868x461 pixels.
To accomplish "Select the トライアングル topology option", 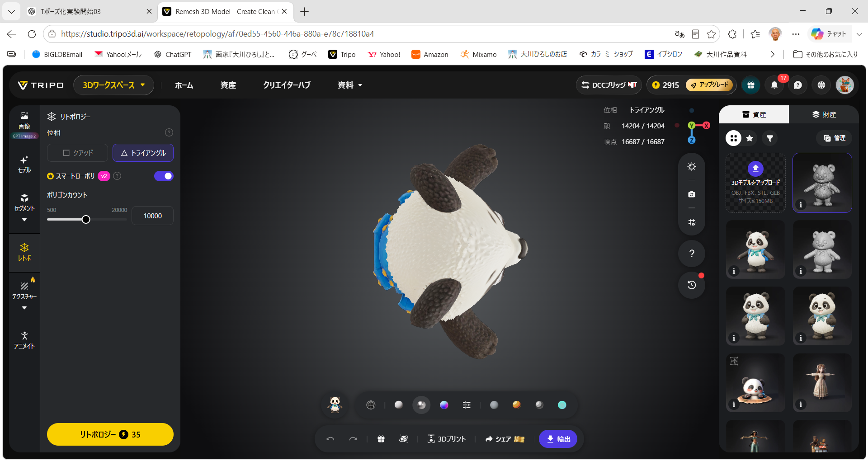I will point(143,153).
